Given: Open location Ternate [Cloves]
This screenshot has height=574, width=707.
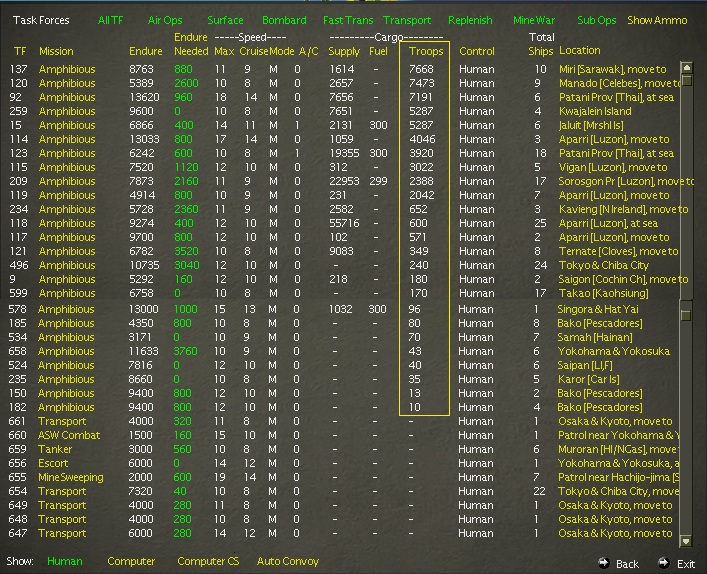Looking at the screenshot, I should tap(618, 251).
